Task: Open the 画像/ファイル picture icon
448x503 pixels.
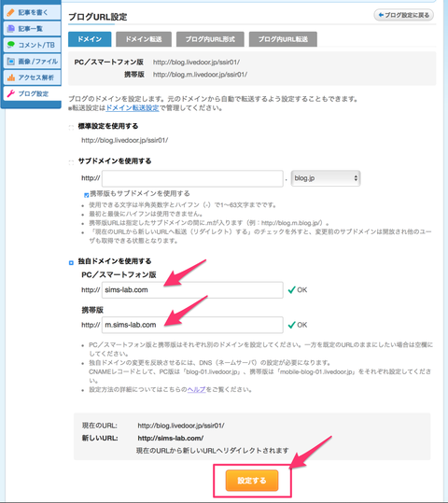Action: (11, 61)
